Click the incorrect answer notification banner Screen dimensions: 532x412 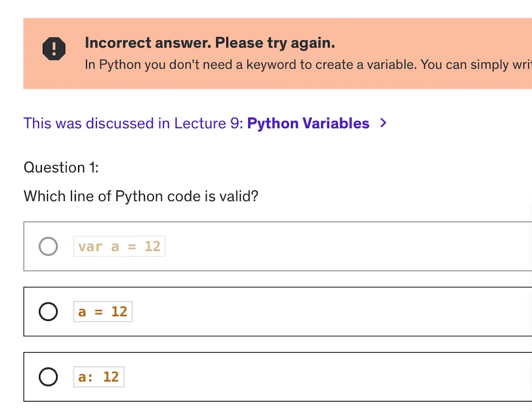pos(277,54)
